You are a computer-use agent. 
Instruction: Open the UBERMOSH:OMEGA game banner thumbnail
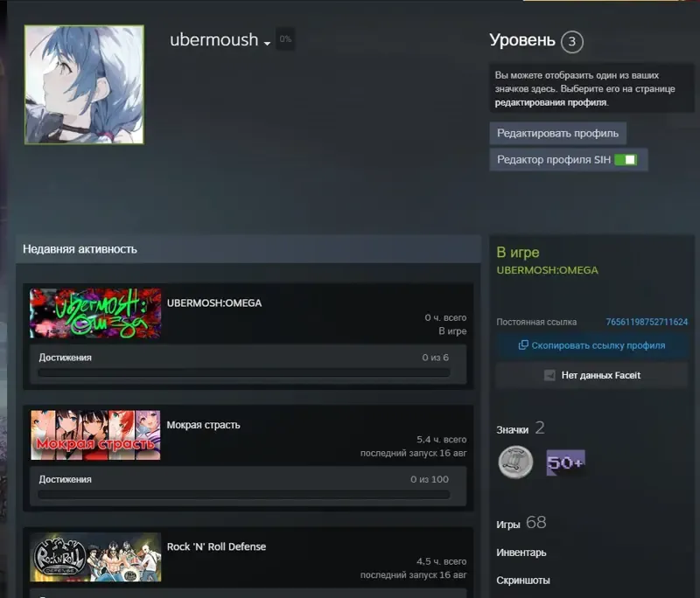pyautogui.click(x=95, y=313)
